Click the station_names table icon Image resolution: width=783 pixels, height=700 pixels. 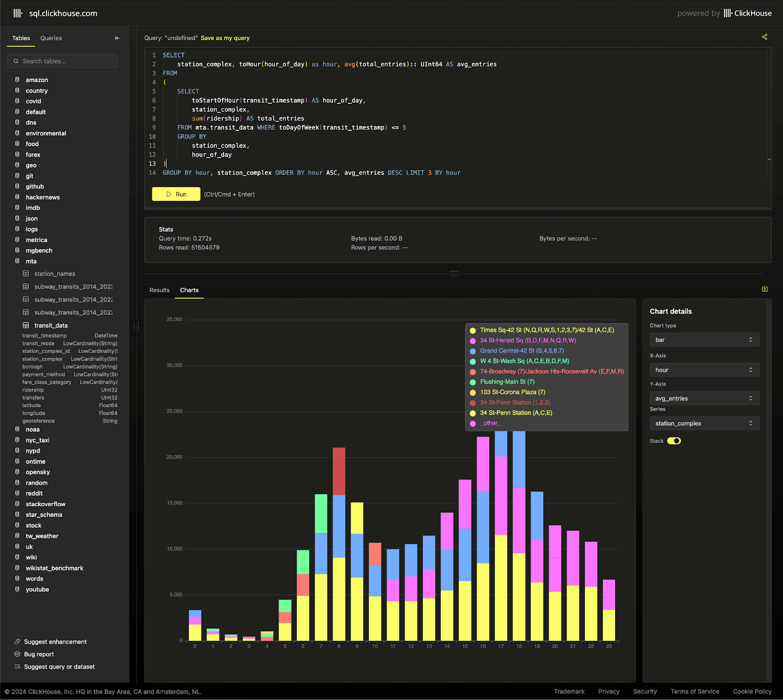point(26,274)
